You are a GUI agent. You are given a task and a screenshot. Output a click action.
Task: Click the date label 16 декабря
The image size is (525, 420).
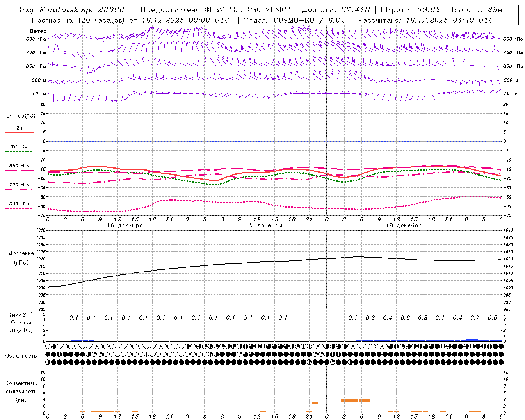pos(125,226)
